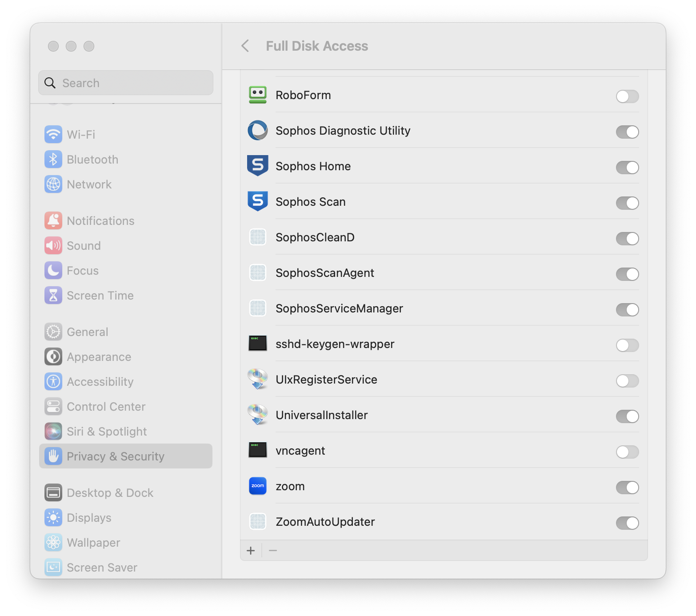
Task: Select Desktop & Dock in sidebar
Action: (x=110, y=493)
